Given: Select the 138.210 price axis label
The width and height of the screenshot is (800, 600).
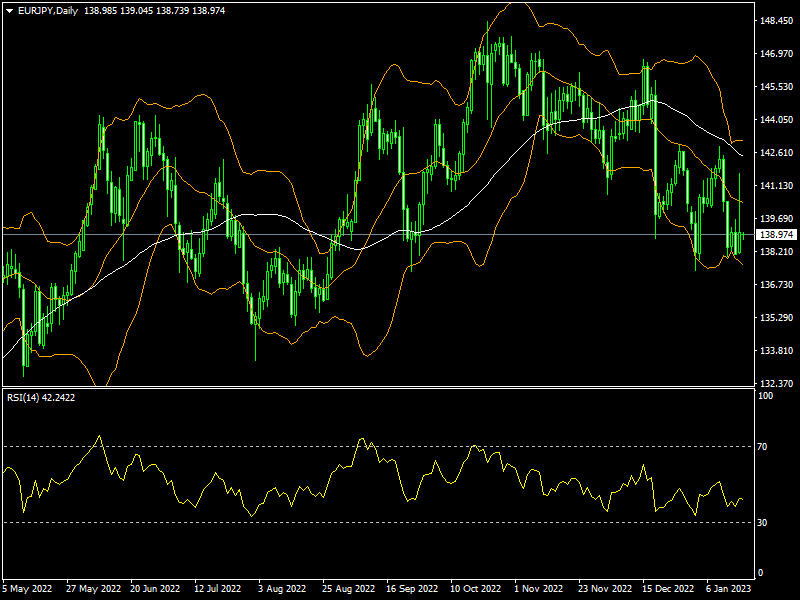Looking at the screenshot, I should [777, 252].
